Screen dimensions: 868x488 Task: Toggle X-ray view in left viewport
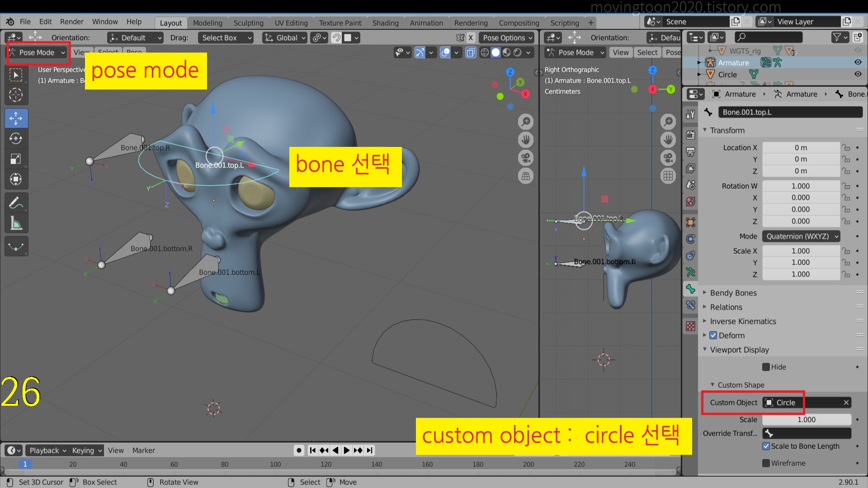click(x=471, y=52)
